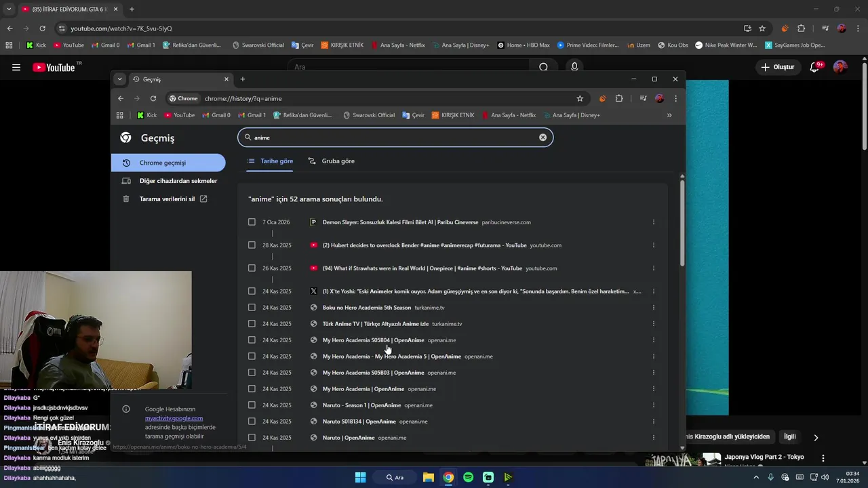This screenshot has width=868, height=488.
Task: Check My Hero Academia S05B04 checkbox
Action: tap(252, 340)
